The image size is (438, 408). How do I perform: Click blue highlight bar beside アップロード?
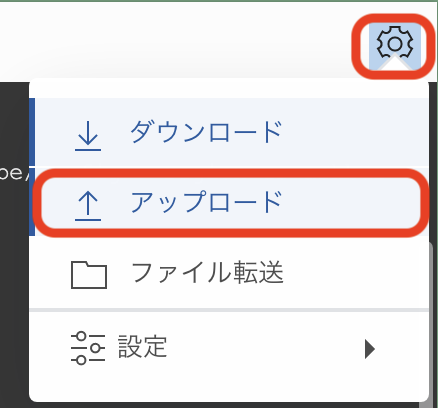coord(32,202)
